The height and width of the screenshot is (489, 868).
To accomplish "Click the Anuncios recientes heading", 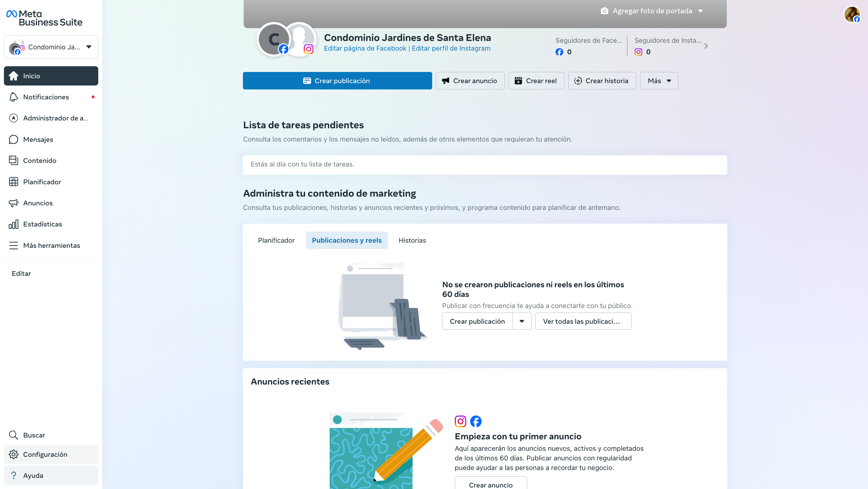I will click(x=290, y=381).
